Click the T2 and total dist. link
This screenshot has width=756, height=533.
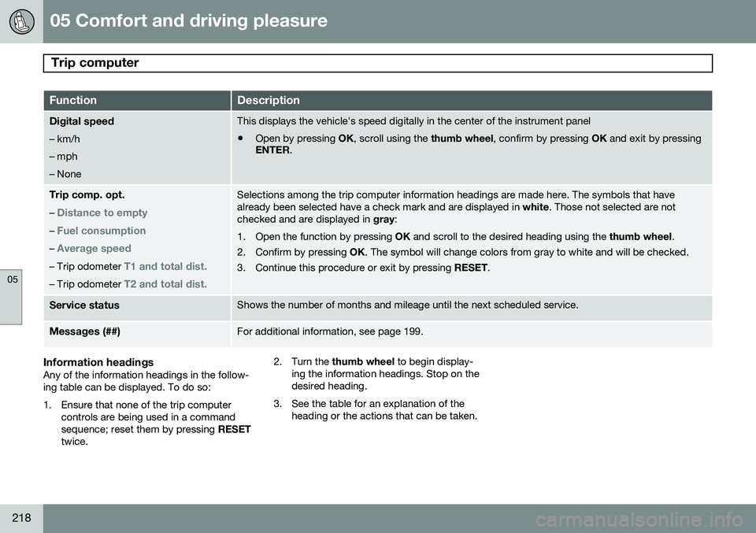tap(165, 283)
